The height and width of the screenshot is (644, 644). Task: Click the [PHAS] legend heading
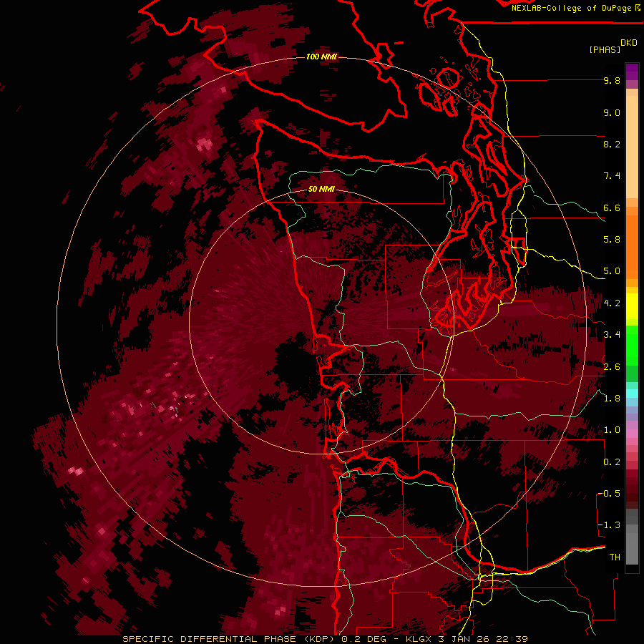[x=605, y=49]
